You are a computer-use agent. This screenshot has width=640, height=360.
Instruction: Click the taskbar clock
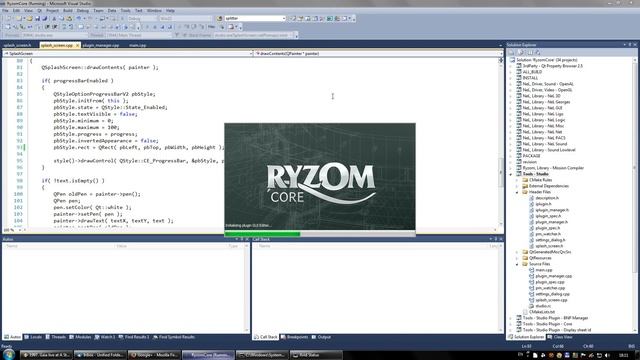tap(623, 356)
